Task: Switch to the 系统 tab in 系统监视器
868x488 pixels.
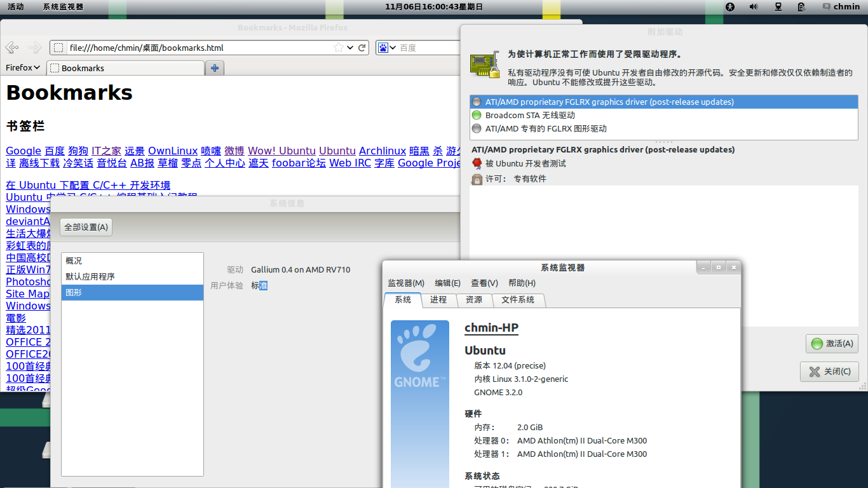Action: [x=403, y=299]
